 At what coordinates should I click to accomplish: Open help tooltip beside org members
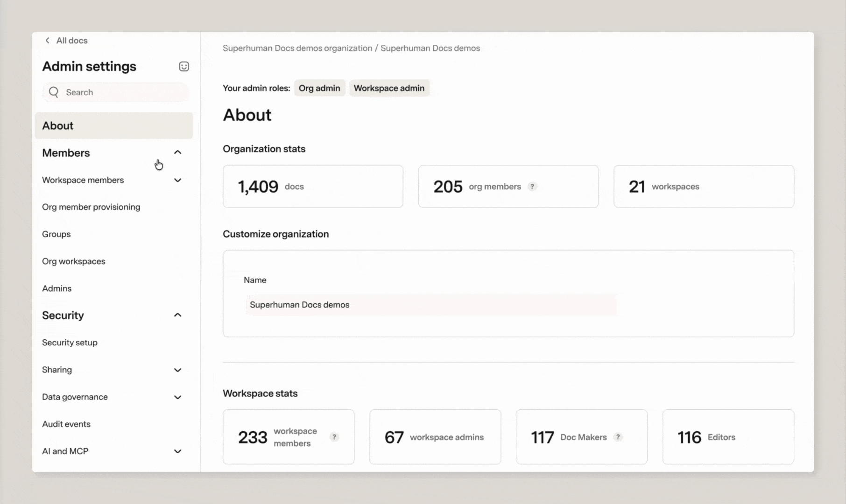[532, 186]
